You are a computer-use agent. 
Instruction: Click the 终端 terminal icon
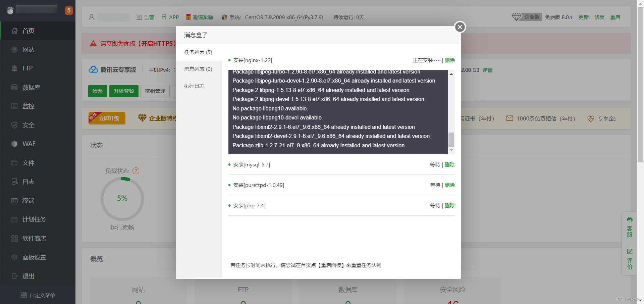[x=14, y=200]
